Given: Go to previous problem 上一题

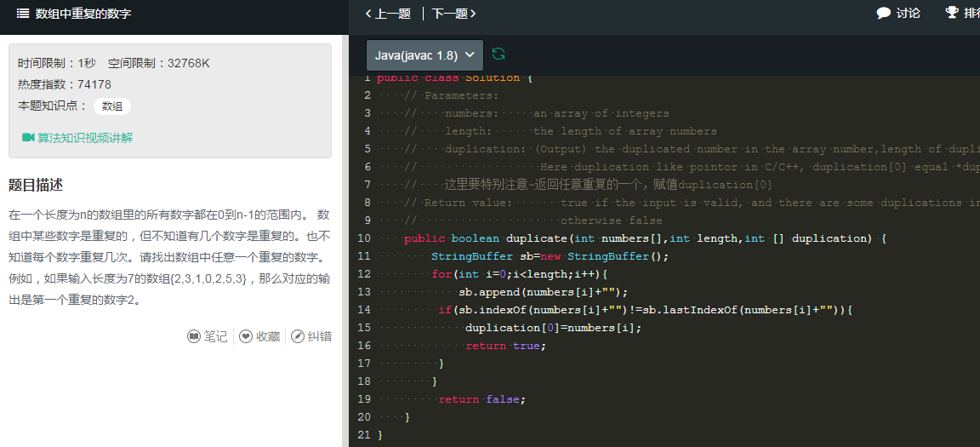Looking at the screenshot, I should coord(388,13).
